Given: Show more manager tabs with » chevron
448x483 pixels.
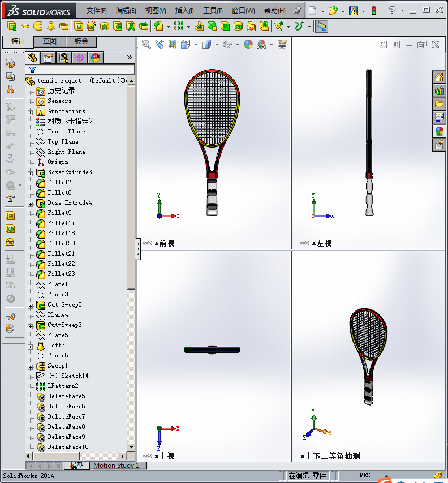Looking at the screenshot, I should pos(130,57).
